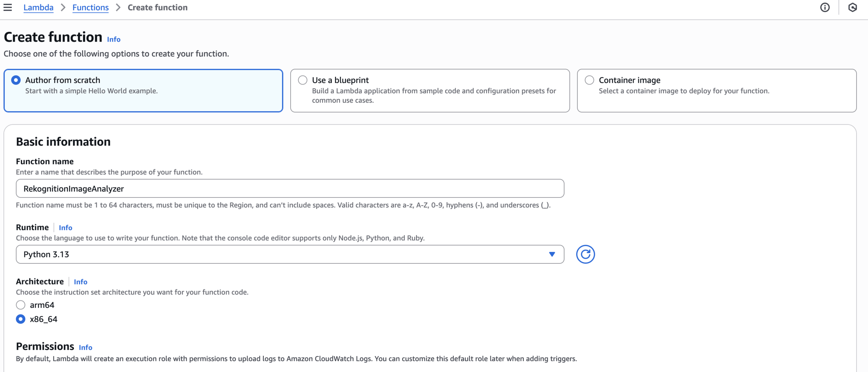Image resolution: width=868 pixels, height=372 pixels.
Task: Open Info link beside Permissions
Action: [x=85, y=347]
